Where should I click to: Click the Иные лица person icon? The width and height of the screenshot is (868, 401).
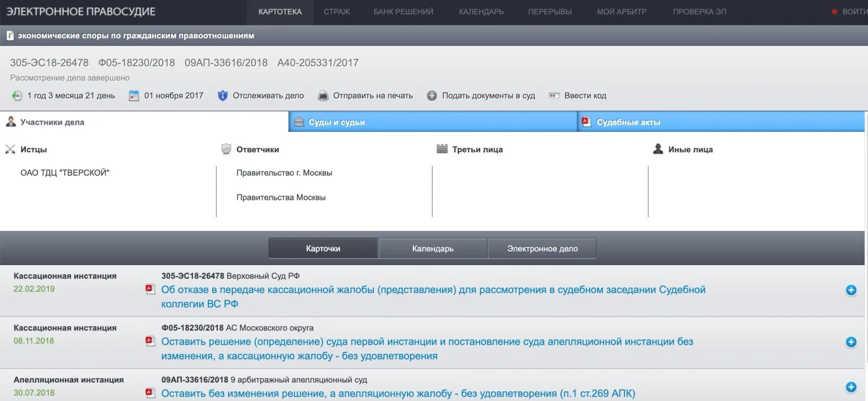(x=658, y=149)
